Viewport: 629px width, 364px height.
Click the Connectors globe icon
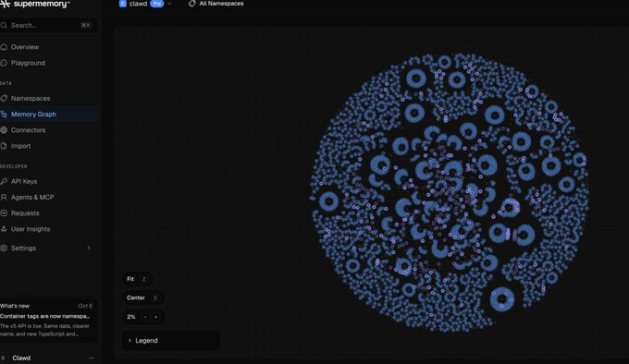pos(4,130)
